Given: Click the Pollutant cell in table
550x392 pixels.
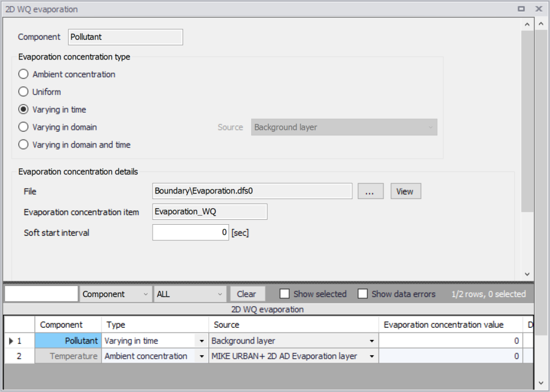Looking at the screenshot, I should 68,341.
